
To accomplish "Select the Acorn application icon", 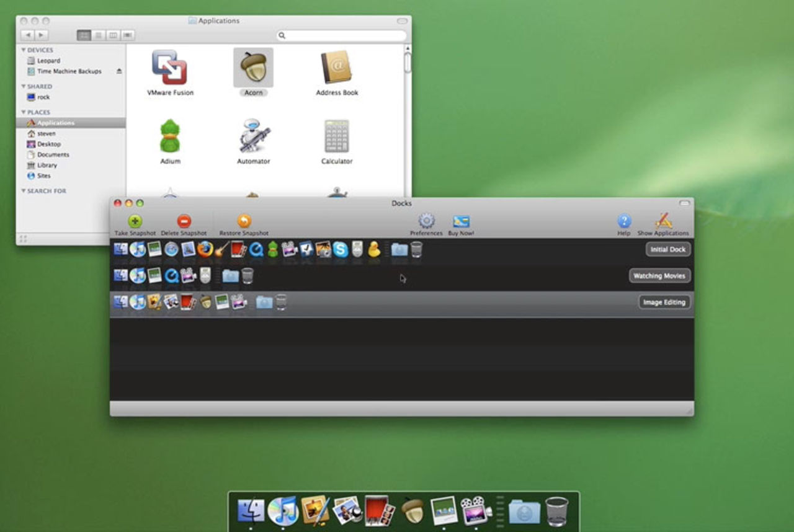I will tap(253, 68).
